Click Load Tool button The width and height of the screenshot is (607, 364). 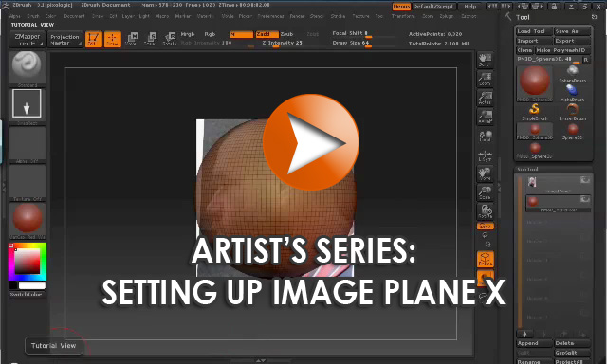coord(534,31)
